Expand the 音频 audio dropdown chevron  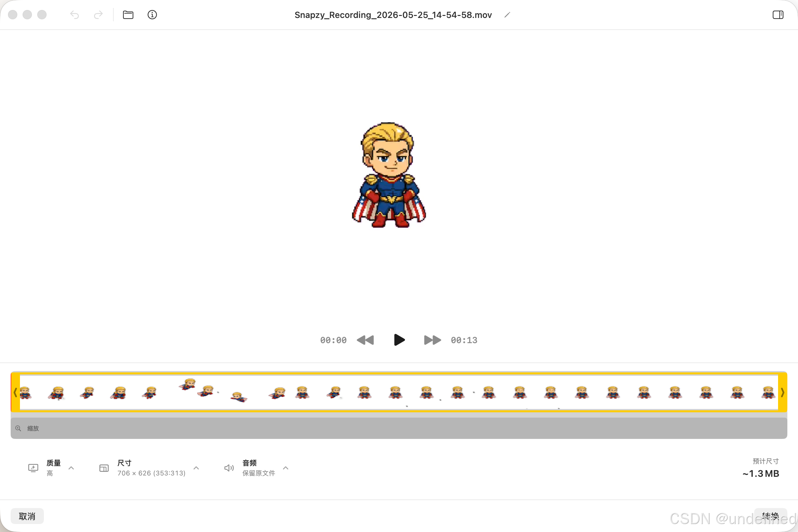[x=286, y=468]
